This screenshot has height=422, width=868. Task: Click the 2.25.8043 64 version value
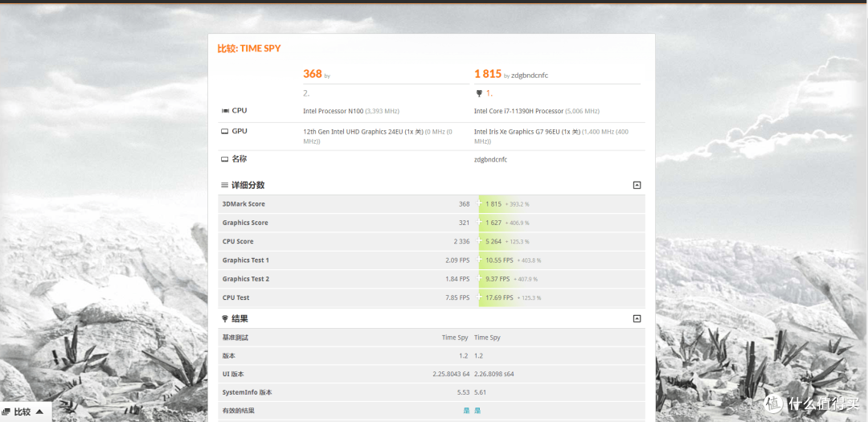[451, 374]
